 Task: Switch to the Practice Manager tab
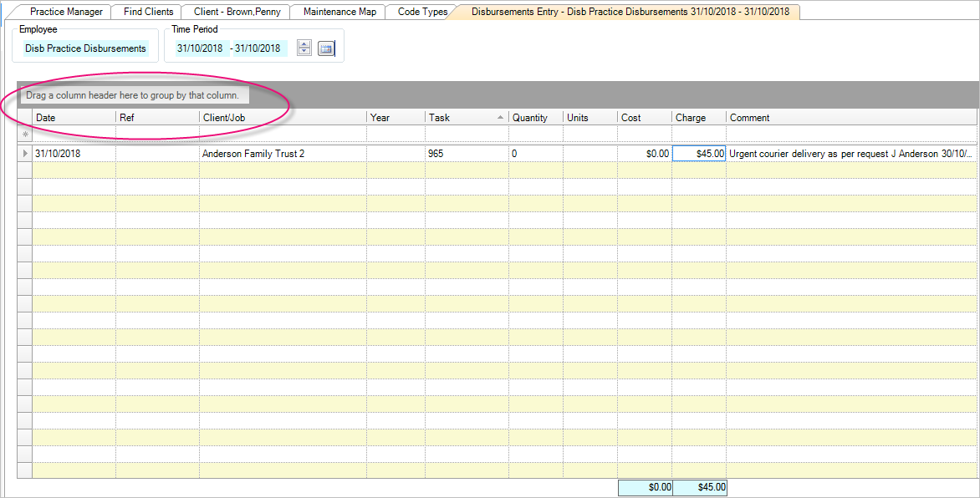pos(66,12)
